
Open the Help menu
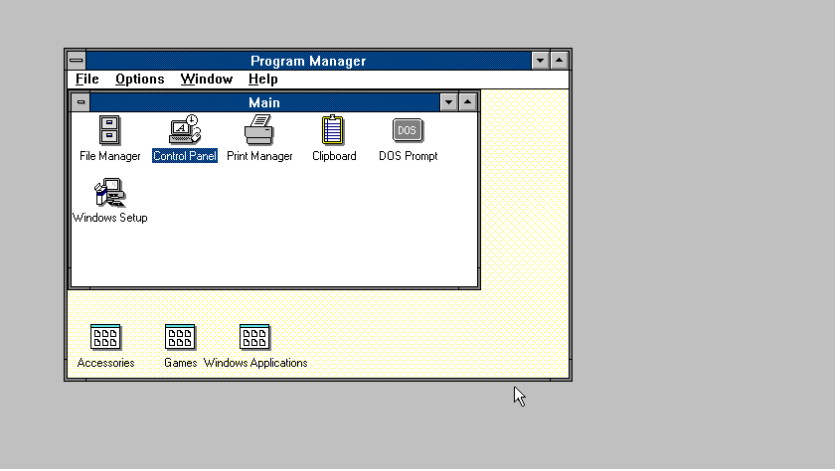point(262,79)
